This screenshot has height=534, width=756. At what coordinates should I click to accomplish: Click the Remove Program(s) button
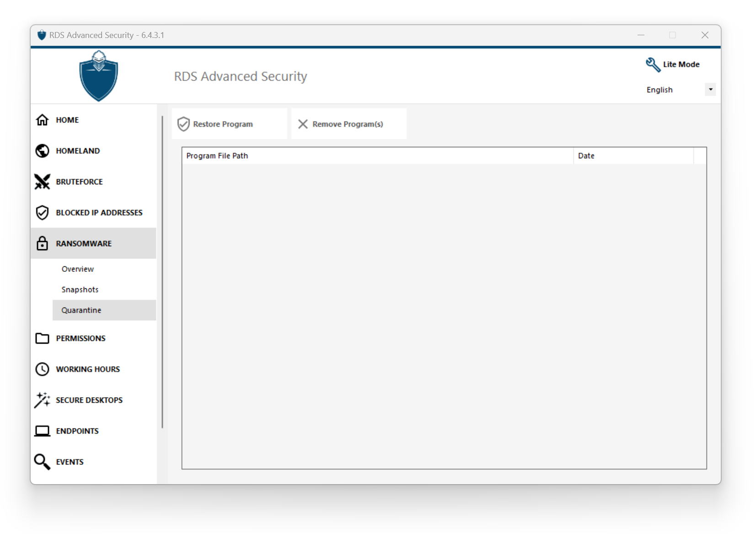(x=349, y=124)
